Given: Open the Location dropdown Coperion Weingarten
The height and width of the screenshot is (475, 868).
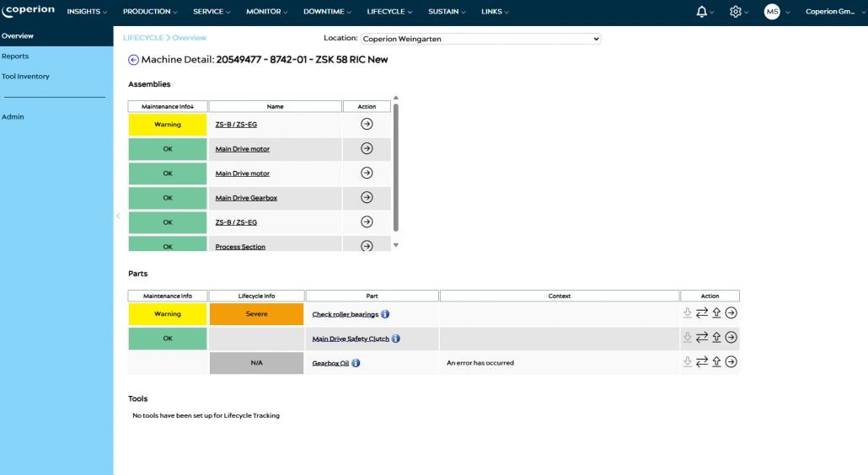Looking at the screenshot, I should [480, 39].
